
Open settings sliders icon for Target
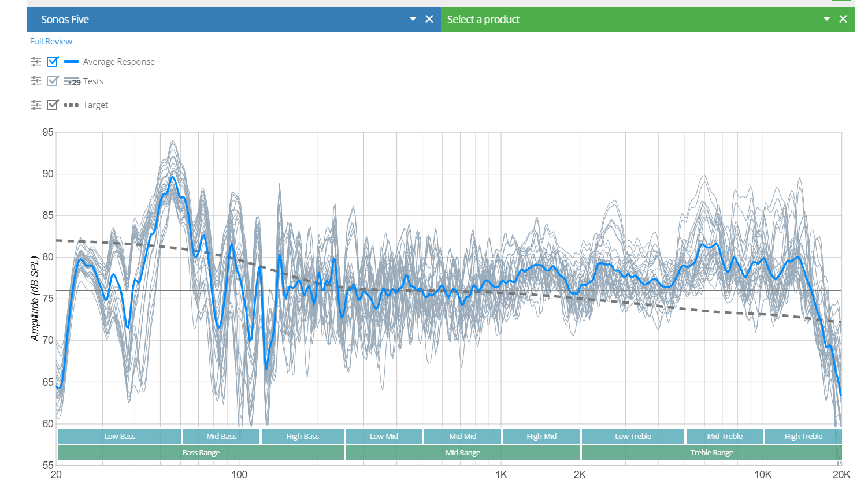[36, 105]
